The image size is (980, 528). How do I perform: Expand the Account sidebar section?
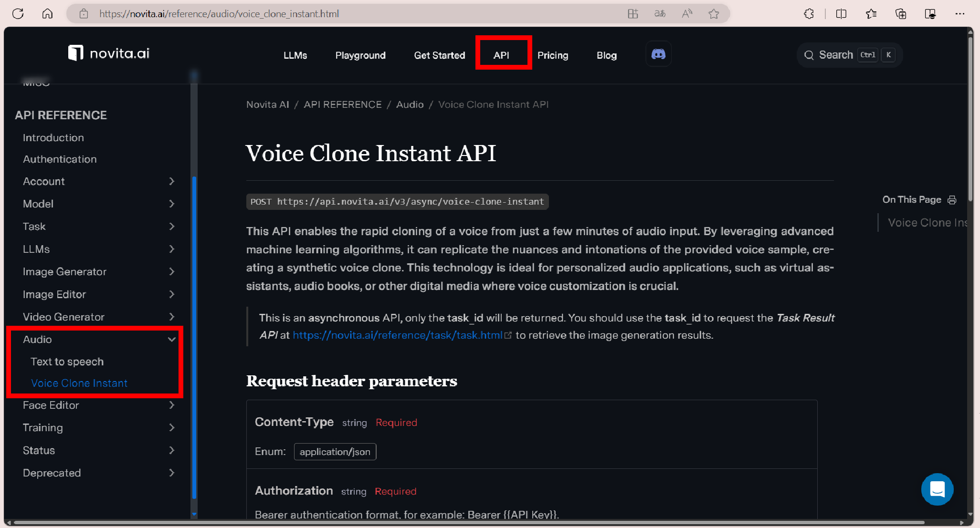[x=171, y=181]
